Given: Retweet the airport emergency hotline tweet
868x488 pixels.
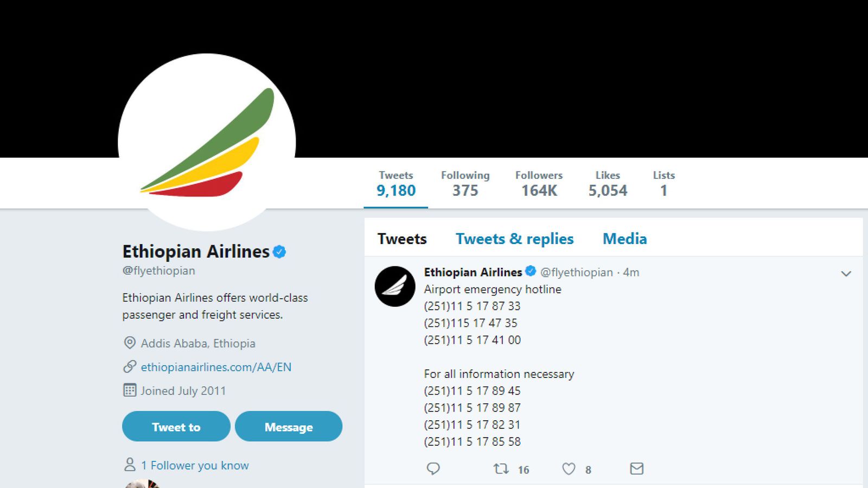Looking at the screenshot, I should (x=501, y=468).
